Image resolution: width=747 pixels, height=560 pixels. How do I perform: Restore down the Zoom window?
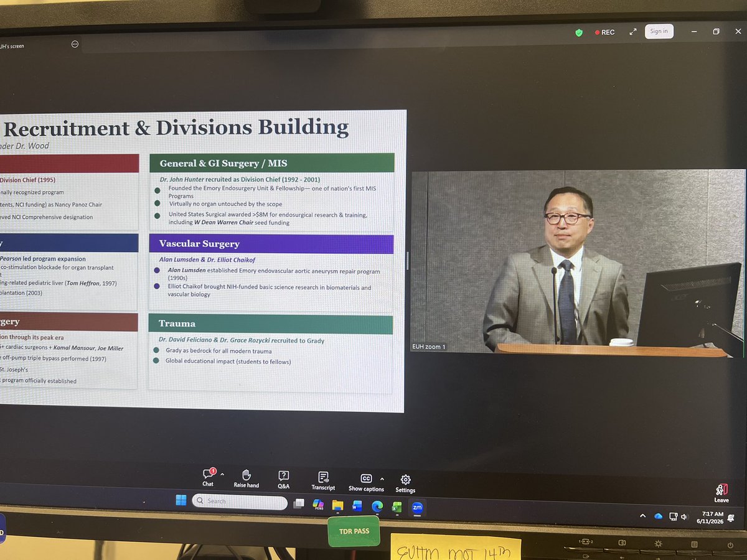[716, 32]
